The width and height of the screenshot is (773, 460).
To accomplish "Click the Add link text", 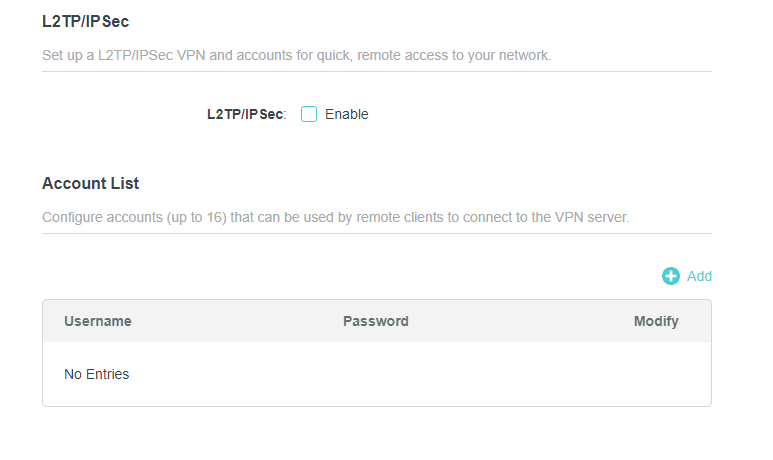I will tap(699, 276).
